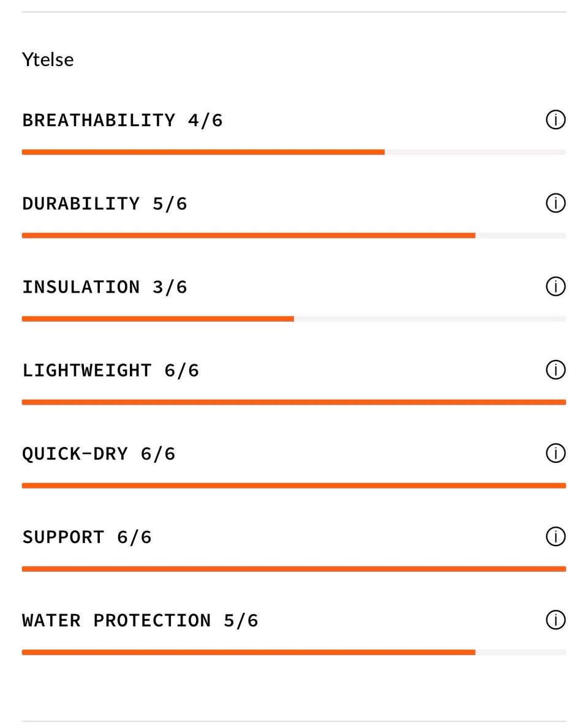588x728 pixels.
Task: Click the Insulation 3/6 progress bar
Action: point(293,319)
